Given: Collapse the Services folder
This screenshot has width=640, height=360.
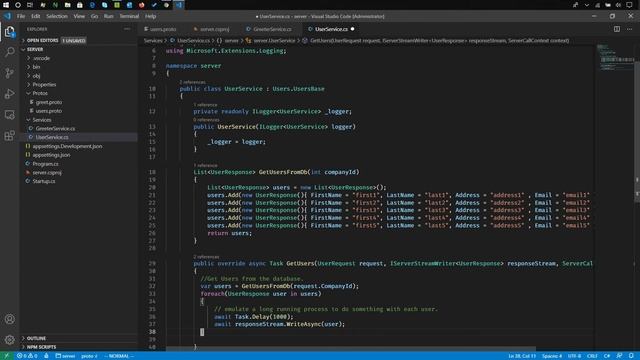Looking at the screenshot, I should (42, 120).
